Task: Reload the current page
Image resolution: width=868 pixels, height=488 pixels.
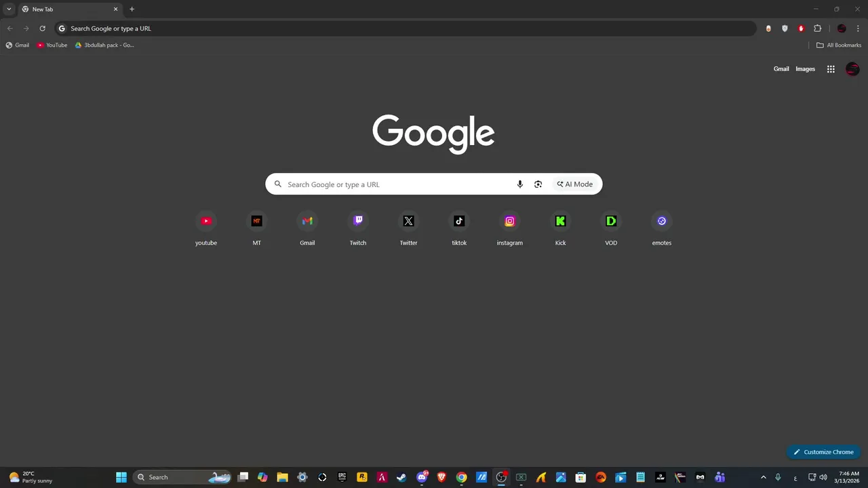Action: [42, 28]
